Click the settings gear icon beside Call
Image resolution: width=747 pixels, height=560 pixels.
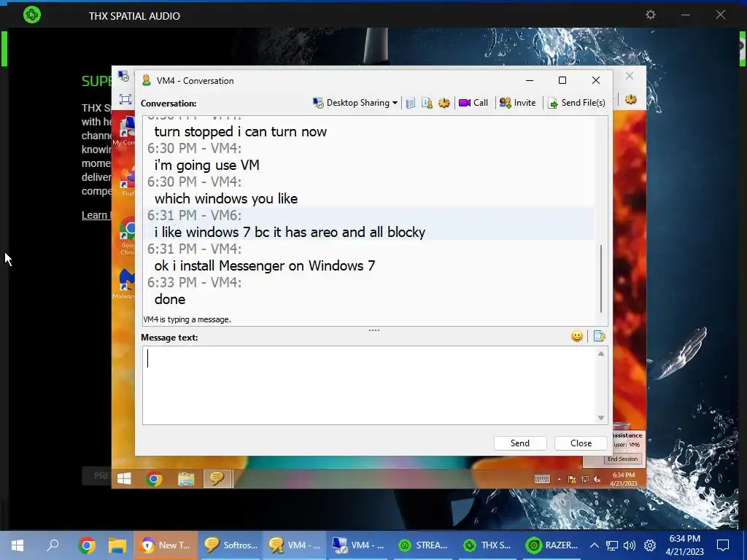pyautogui.click(x=444, y=103)
